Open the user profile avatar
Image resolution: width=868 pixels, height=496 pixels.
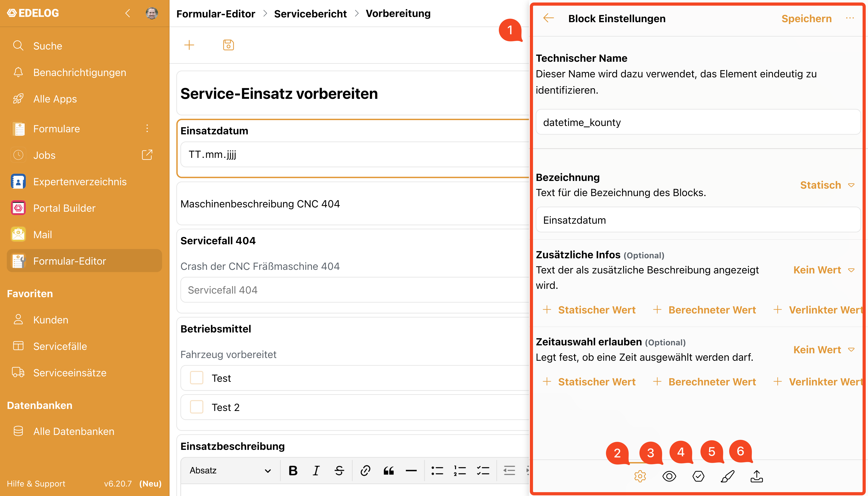[x=152, y=13]
